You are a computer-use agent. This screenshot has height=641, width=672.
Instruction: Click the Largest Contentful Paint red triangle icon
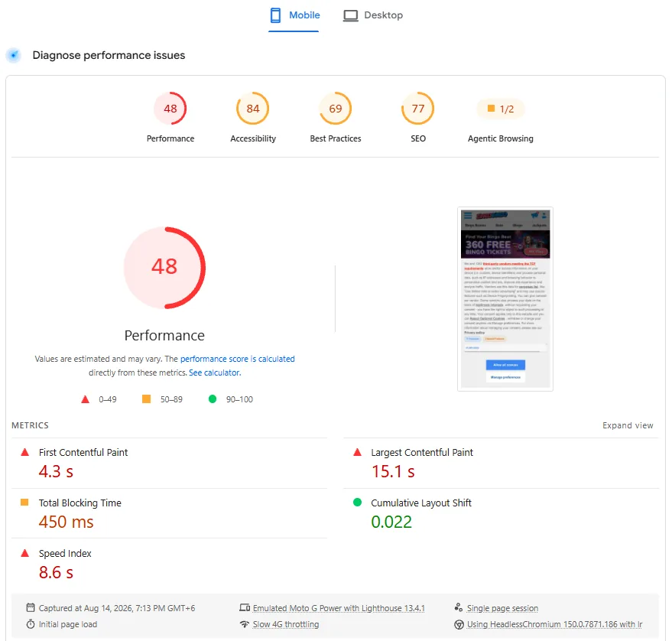358,452
